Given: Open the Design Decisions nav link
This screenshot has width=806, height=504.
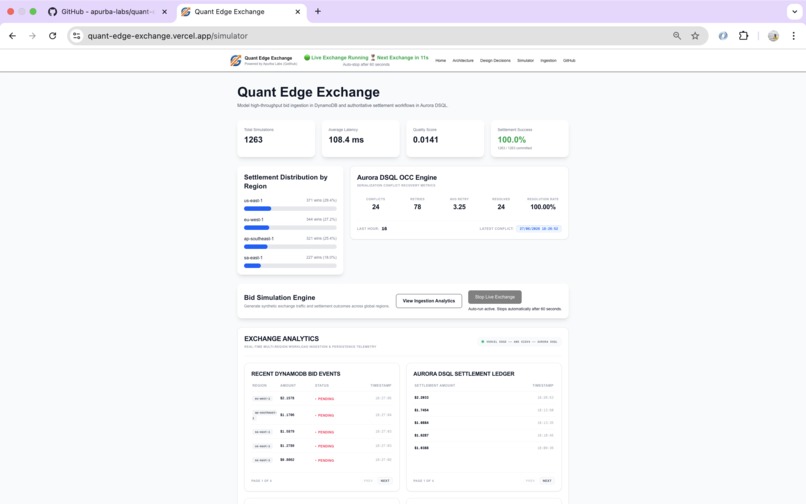Looking at the screenshot, I should (495, 61).
